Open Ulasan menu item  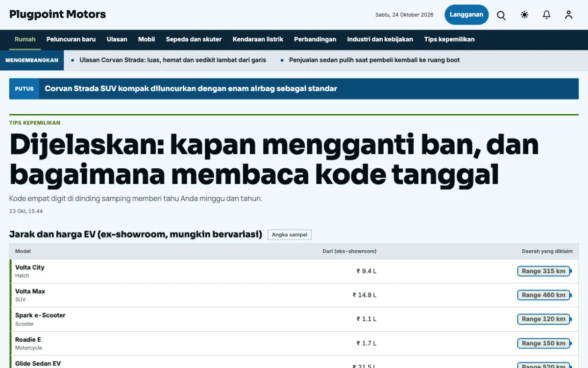pyautogui.click(x=117, y=39)
